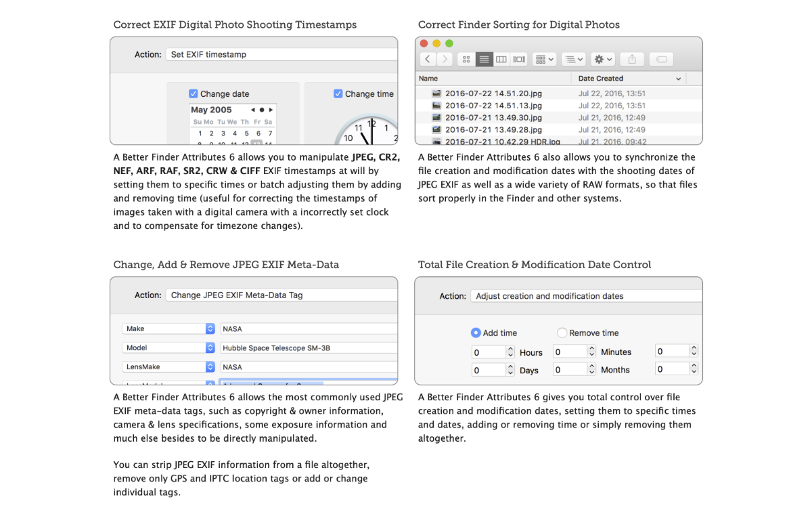The width and height of the screenshot is (812, 508).
Task: Click the 2016-07-21 13.49.30.jpg thumbnail icon
Action: coord(436,118)
